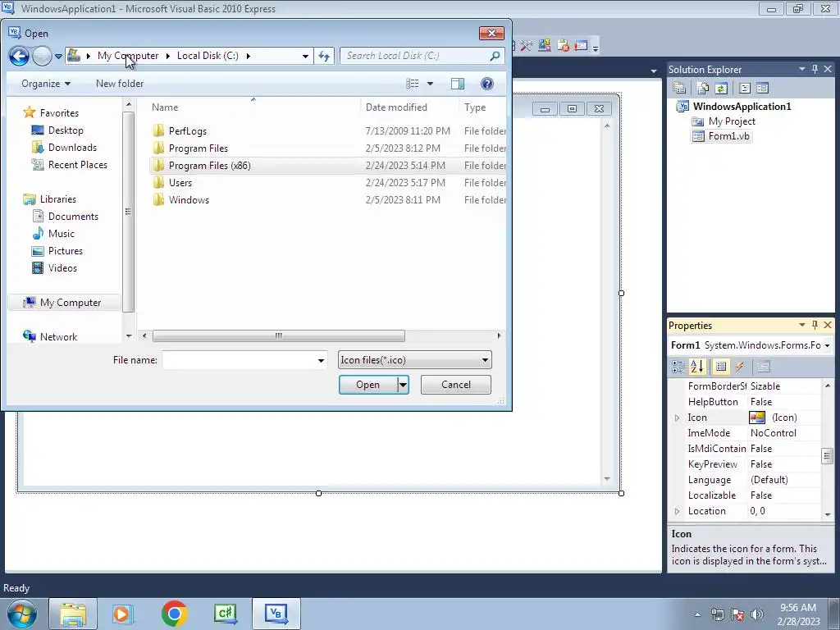Click the Immediate window toolbar icon
Viewport: 840px width, 630px height.
pyautogui.click(x=582, y=46)
